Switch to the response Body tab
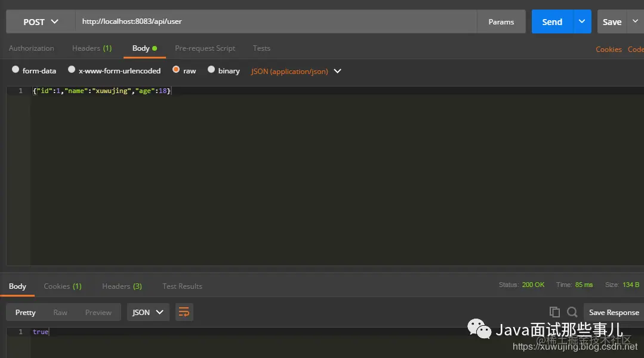 (17, 286)
